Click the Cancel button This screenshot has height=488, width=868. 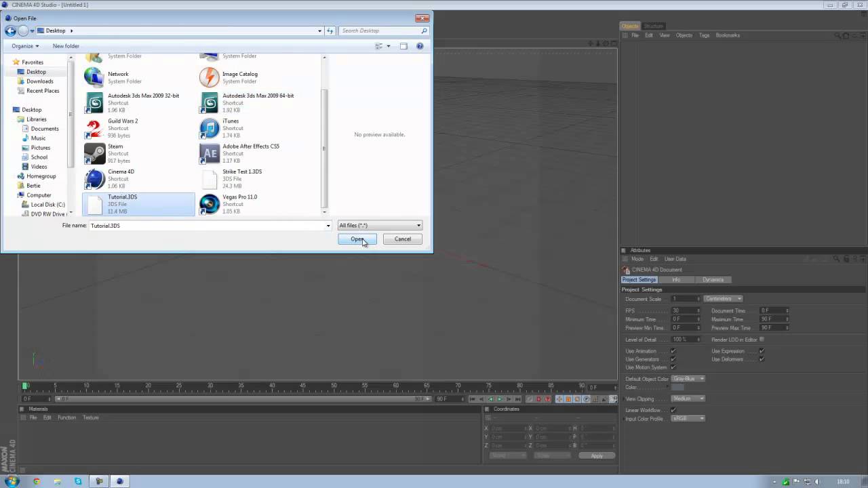pos(403,239)
